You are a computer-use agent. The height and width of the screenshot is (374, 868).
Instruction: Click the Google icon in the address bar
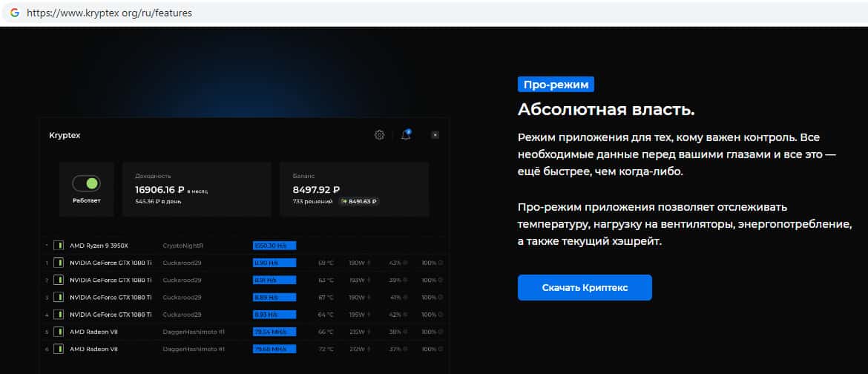(14, 12)
